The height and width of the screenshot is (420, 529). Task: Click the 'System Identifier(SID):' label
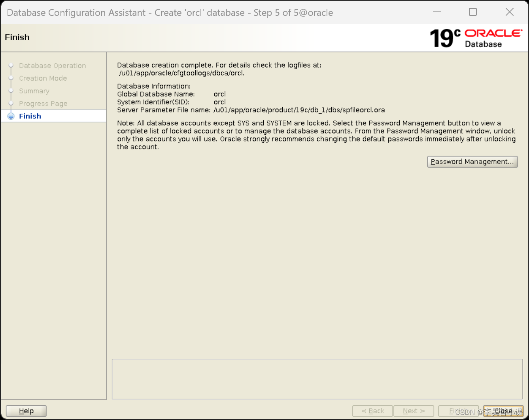(x=153, y=102)
